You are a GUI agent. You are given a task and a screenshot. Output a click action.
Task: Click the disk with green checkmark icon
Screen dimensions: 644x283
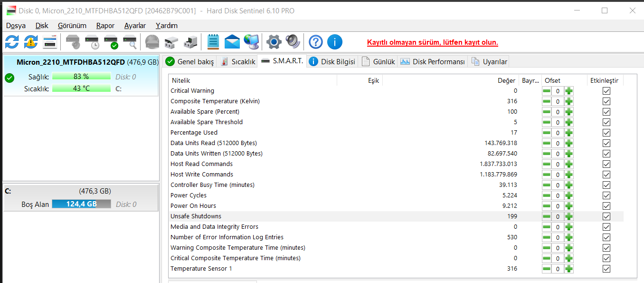point(111,42)
